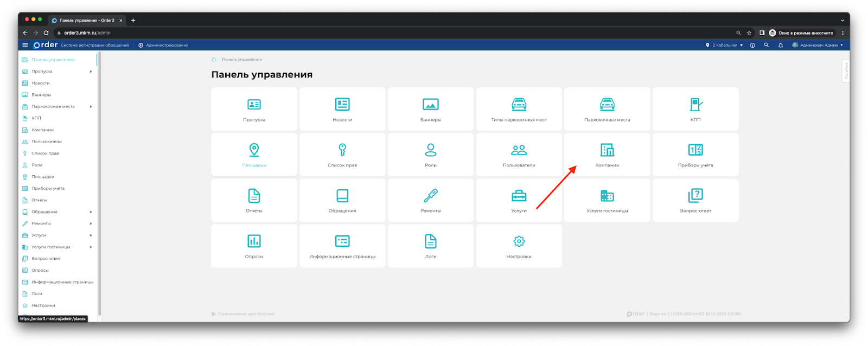The image size is (868, 346).
Task: Open the Вопрос-ответ tile
Action: pos(695,200)
